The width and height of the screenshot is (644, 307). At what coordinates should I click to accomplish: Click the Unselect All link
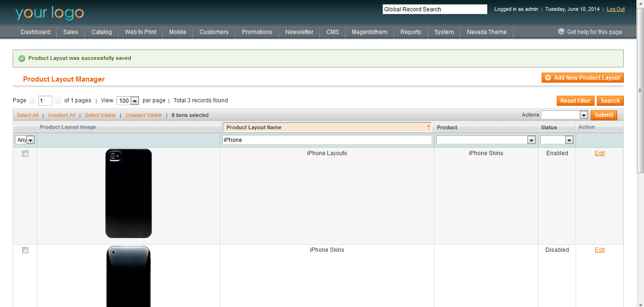click(x=62, y=115)
